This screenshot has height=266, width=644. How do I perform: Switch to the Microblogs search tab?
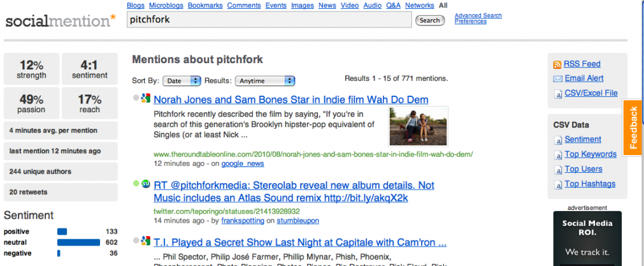(x=166, y=5)
